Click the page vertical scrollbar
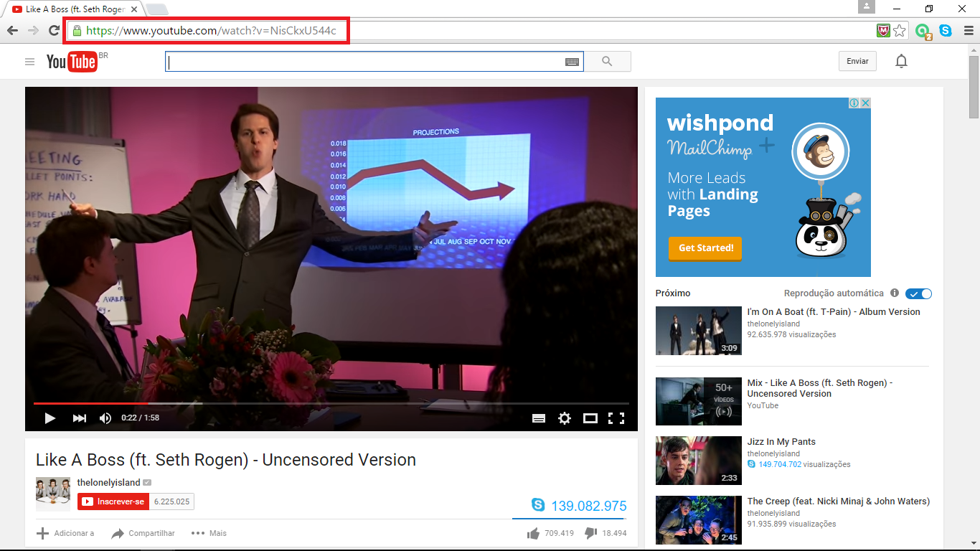 (974, 86)
